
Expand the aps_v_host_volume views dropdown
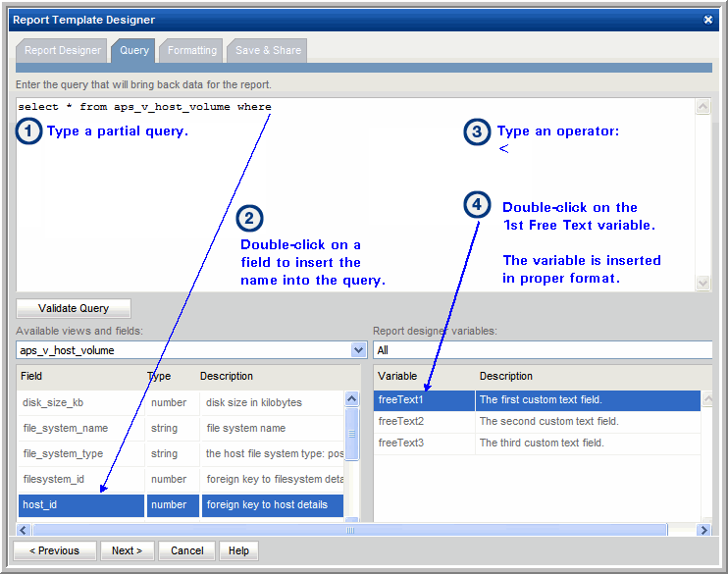(358, 350)
